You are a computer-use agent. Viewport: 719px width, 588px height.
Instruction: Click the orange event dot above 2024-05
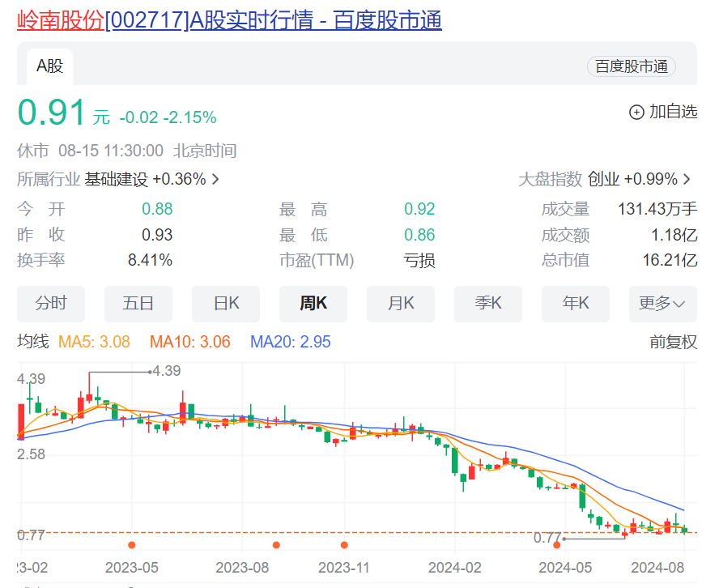pos(556,545)
